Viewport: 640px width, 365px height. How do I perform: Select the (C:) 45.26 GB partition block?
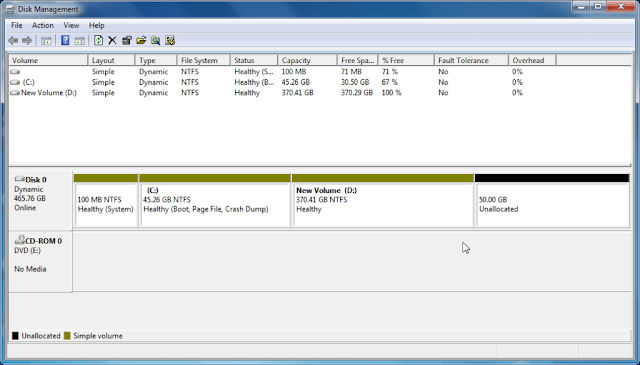click(215, 200)
